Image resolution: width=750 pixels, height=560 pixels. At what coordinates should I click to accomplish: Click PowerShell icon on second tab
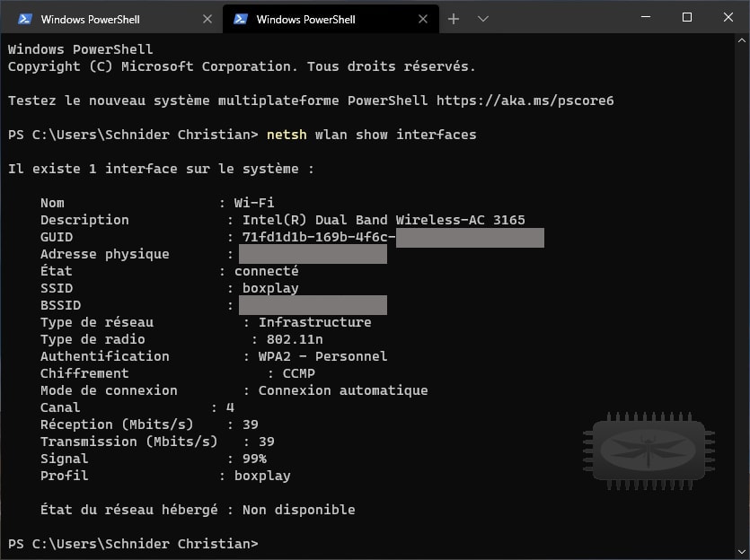(x=241, y=19)
